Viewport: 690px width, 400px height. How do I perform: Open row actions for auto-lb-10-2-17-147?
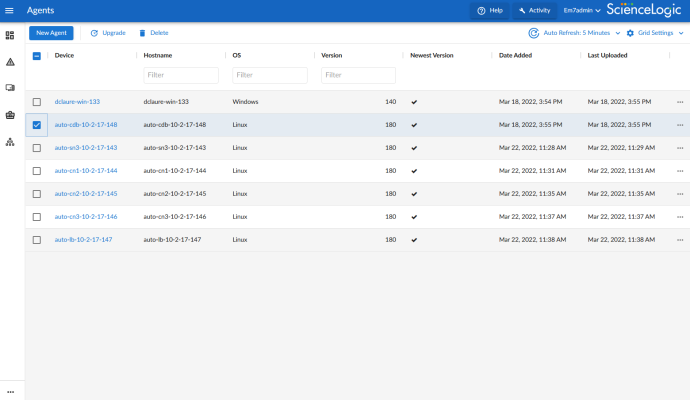pos(680,240)
